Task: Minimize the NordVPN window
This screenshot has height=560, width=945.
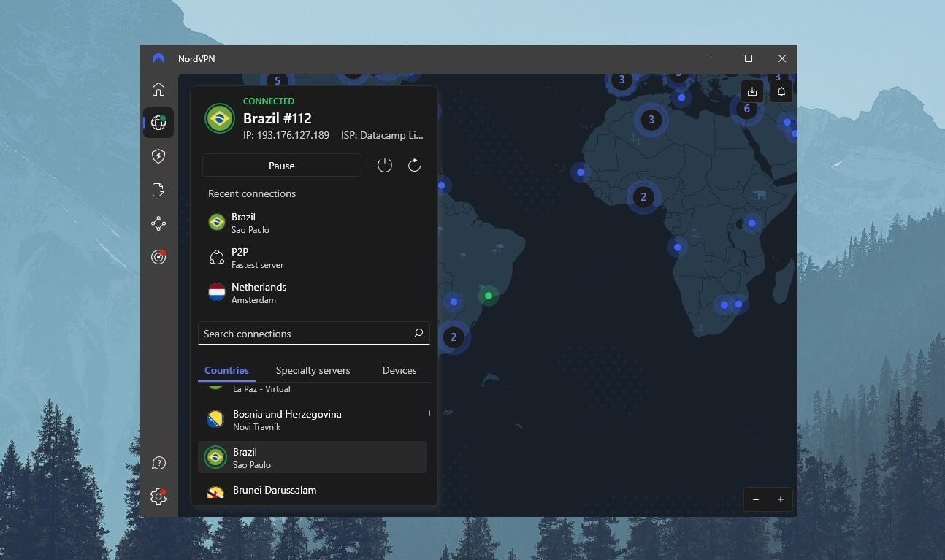Action: [715, 58]
